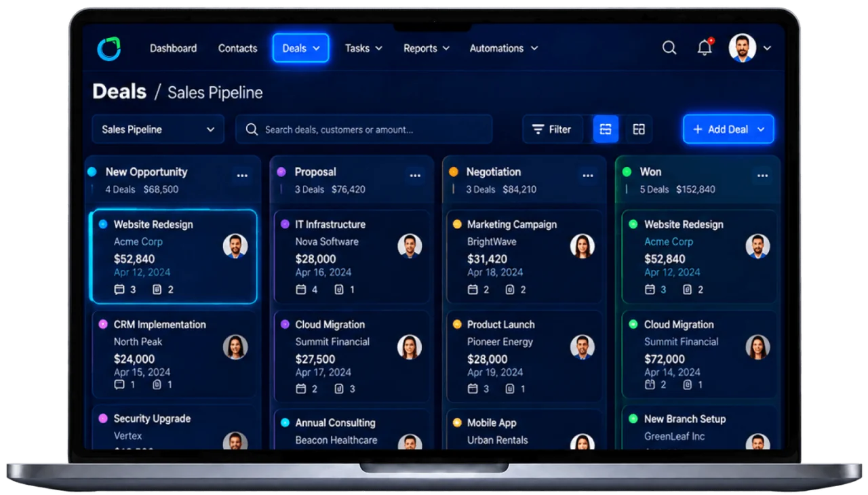Open the CRM Implementation deal
This screenshot has width=868, height=495.
pyautogui.click(x=174, y=354)
